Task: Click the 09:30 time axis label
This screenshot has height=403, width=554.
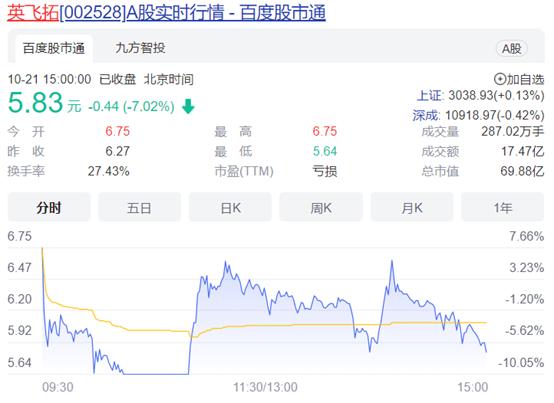Action: coord(58,387)
